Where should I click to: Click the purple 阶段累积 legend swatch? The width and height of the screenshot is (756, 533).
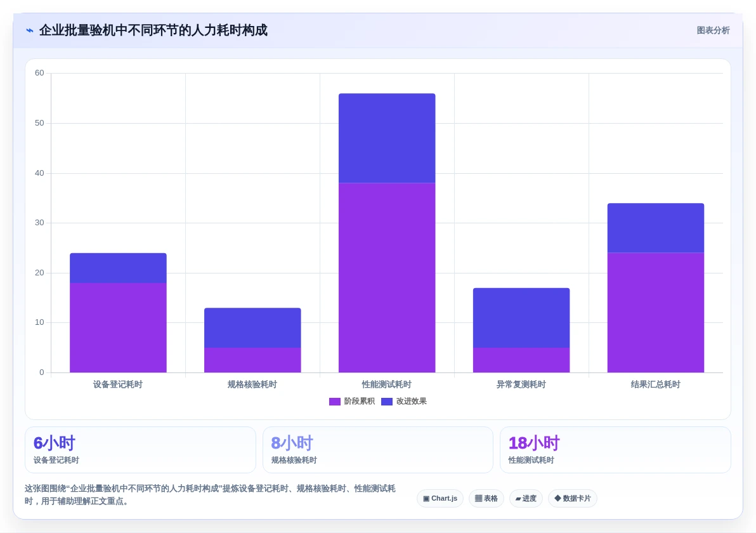coord(335,401)
